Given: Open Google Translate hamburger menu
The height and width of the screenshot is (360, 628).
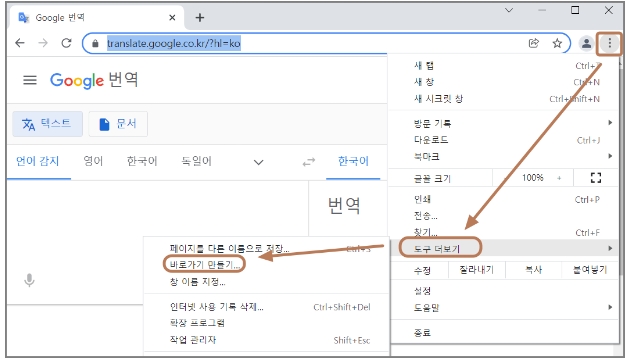Looking at the screenshot, I should coord(30,80).
